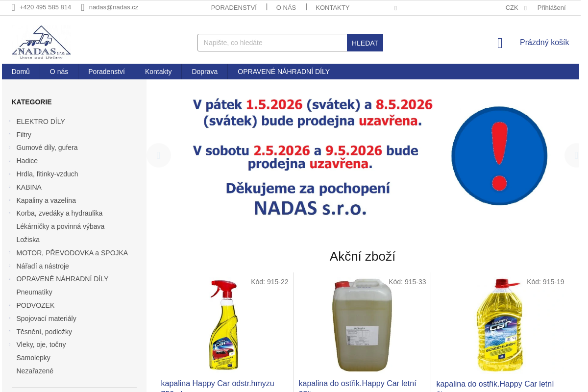The width and height of the screenshot is (588, 392).
Task: Open Spojovací materiály category
Action: tap(46, 318)
